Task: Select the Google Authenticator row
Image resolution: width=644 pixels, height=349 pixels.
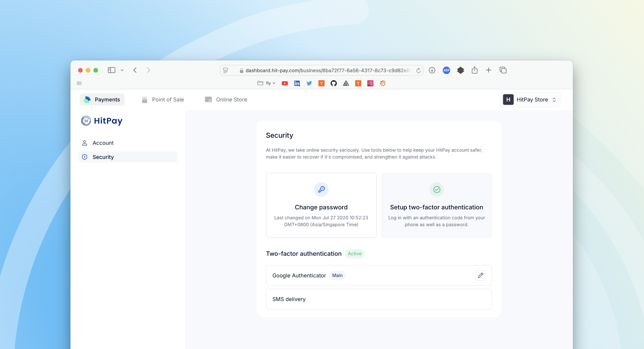Action: 379,275
